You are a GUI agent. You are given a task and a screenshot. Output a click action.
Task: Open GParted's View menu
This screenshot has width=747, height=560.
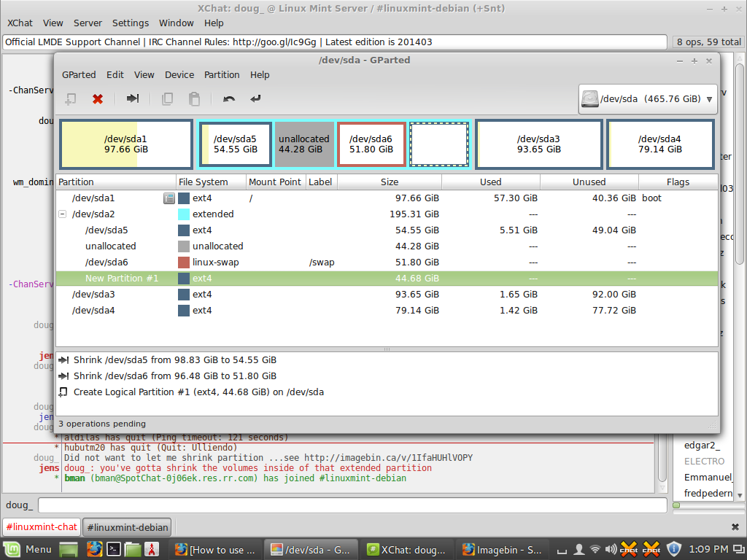144,75
